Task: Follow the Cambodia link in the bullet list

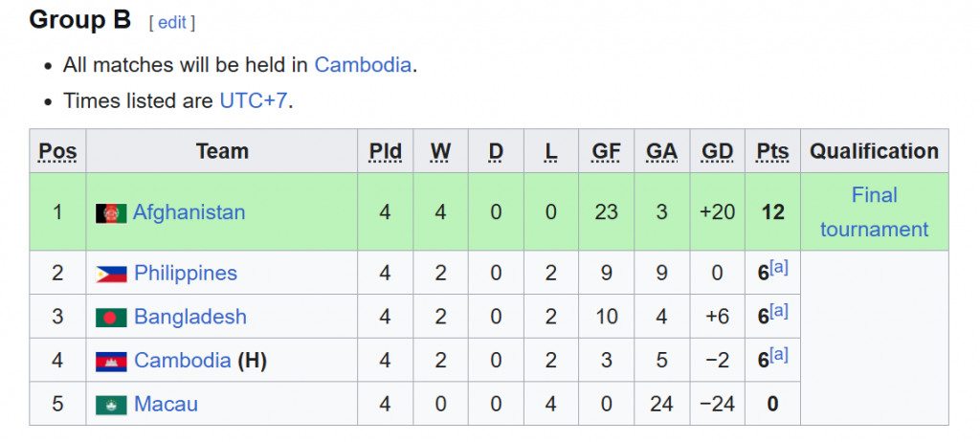Action: 363,65
